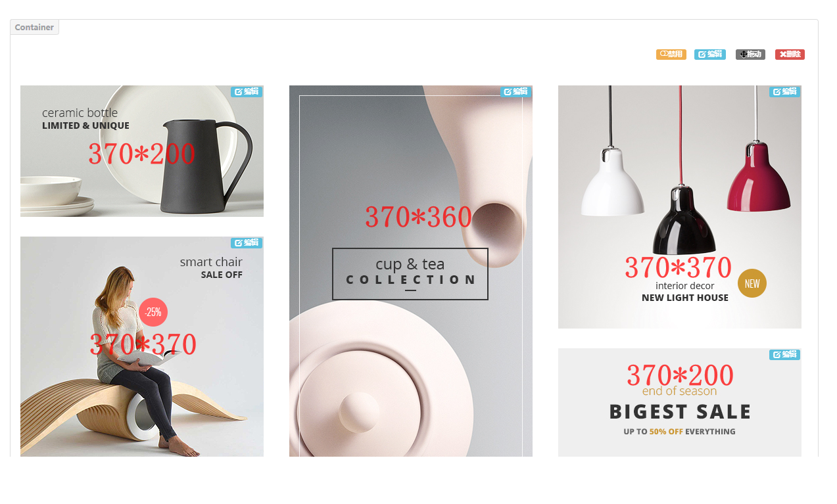The height and width of the screenshot is (504, 837).
Task: Edit the cup & tea banner via its 编辑 badge
Action: 515,92
